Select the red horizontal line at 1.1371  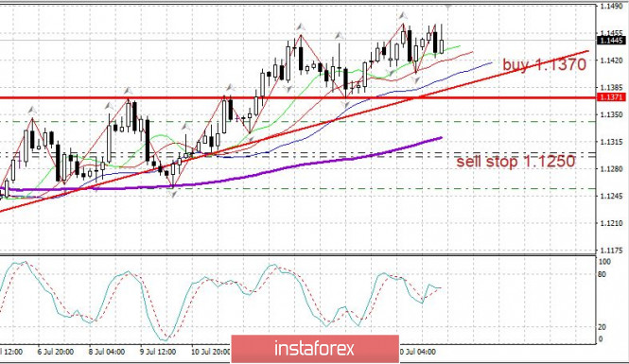click(298, 97)
